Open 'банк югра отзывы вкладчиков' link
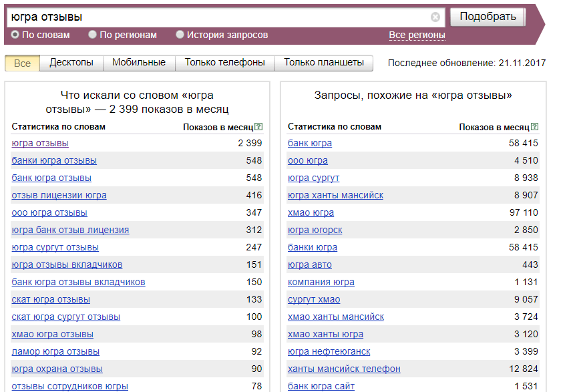The image size is (569, 392). pyautogui.click(x=78, y=282)
